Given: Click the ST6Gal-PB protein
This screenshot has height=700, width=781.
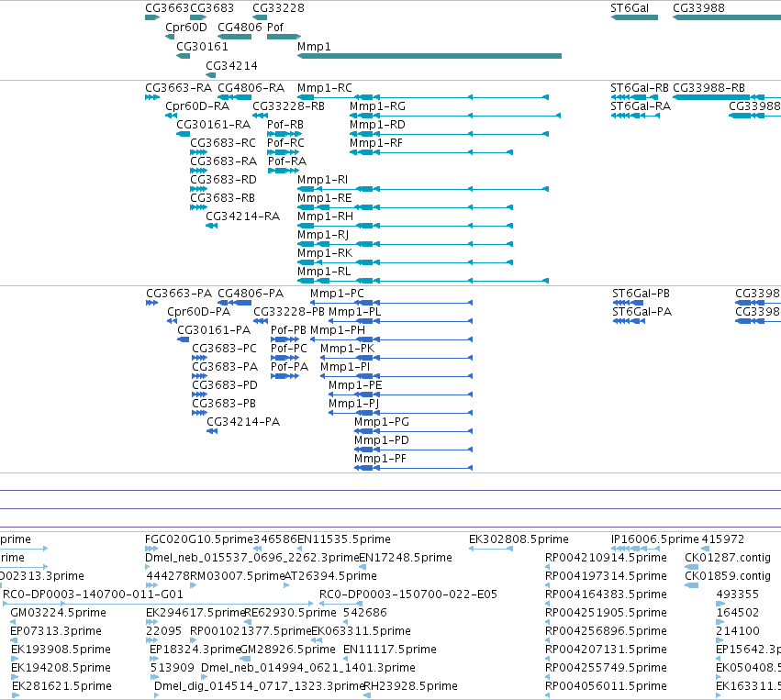Looking at the screenshot, I should click(x=628, y=303).
